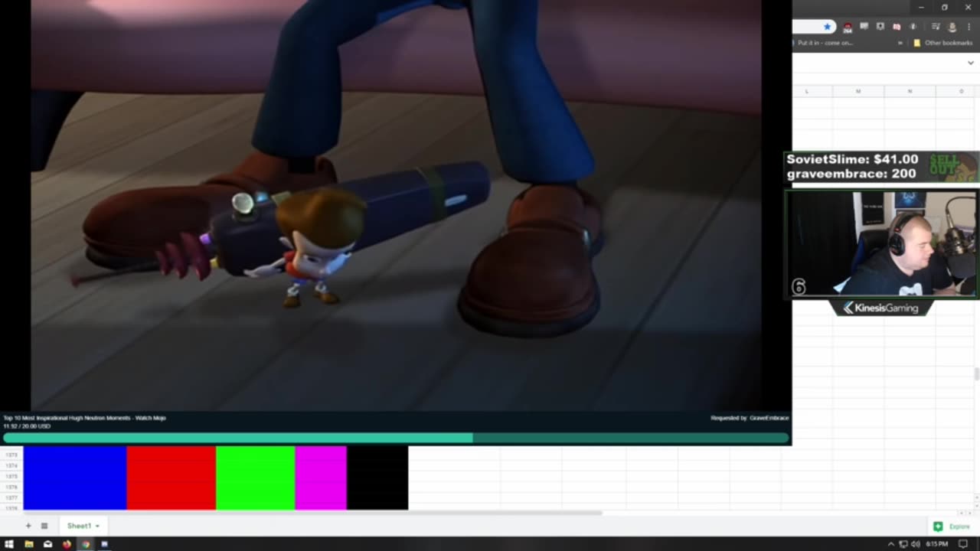Click the volume speaker icon in tray
The width and height of the screenshot is (980, 551).
pos(916,544)
